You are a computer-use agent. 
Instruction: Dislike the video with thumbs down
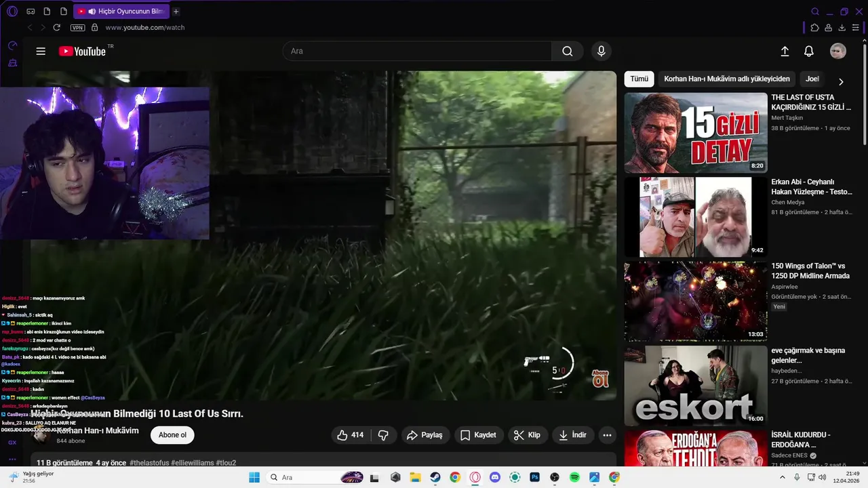pos(383,435)
